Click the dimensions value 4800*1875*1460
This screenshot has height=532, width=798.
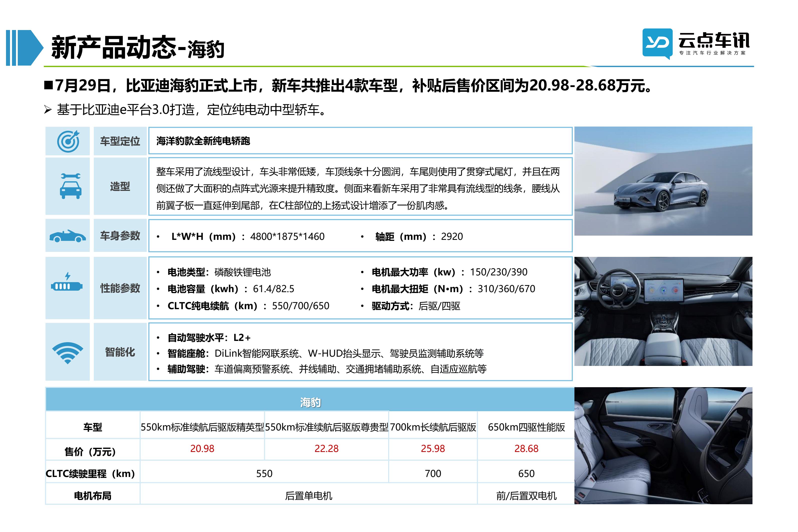(287, 236)
